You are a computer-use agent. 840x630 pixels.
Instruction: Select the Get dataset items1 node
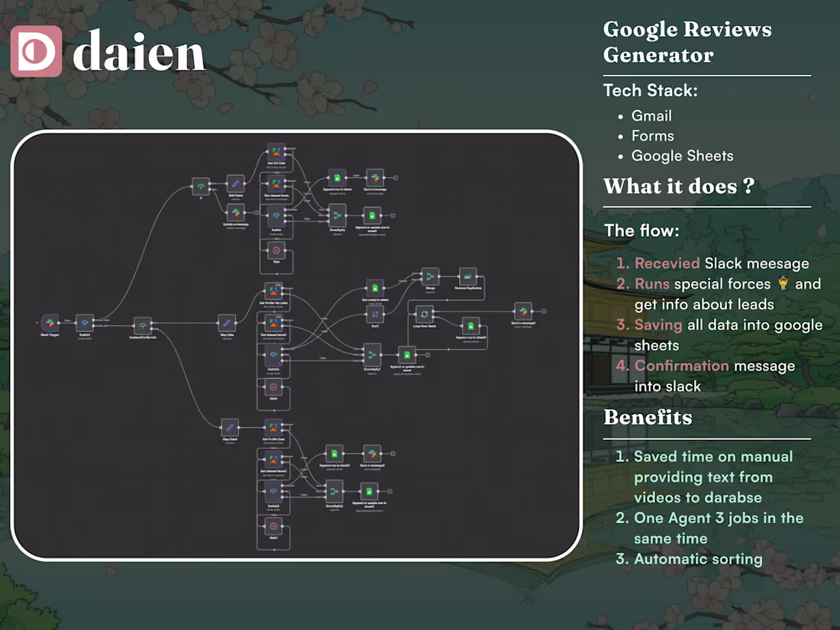pos(273,323)
